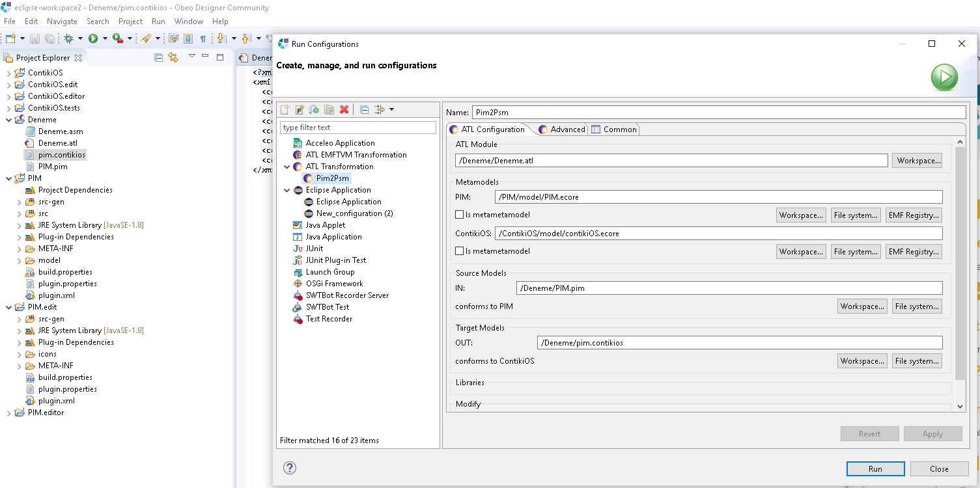Screen dimensions: 980x488
Task: Click the scroll down arrow in configuration panel
Action: coord(960,406)
